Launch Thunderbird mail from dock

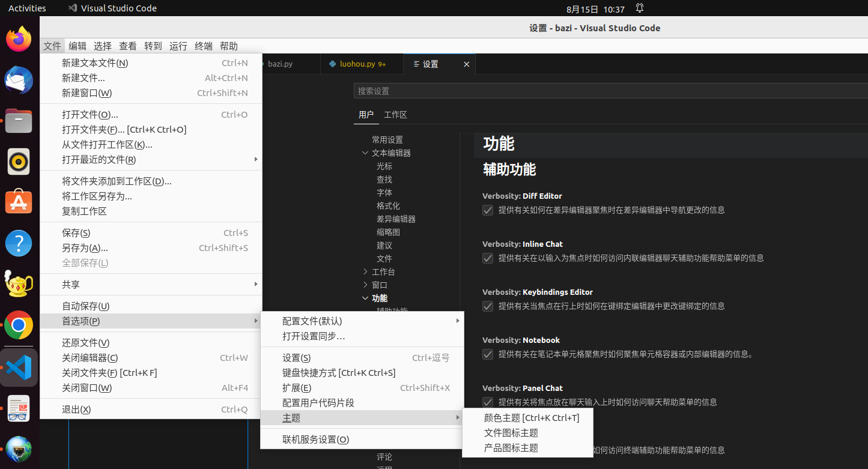point(19,80)
